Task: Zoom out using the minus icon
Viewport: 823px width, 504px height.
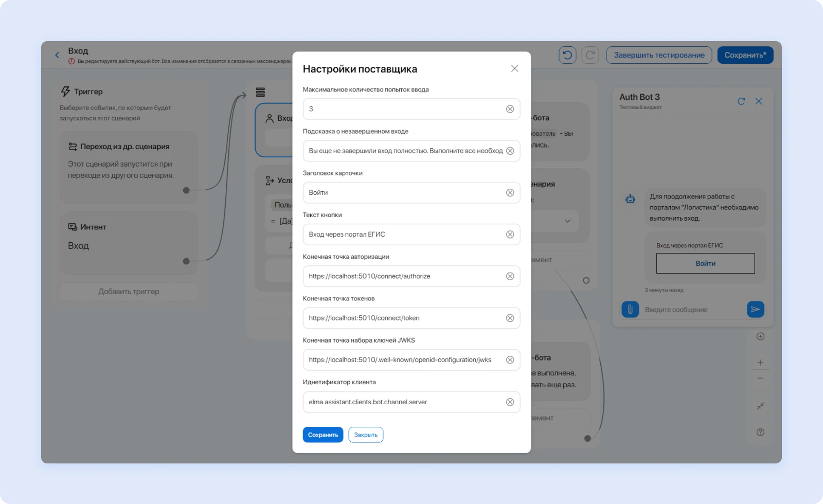Action: coord(760,378)
